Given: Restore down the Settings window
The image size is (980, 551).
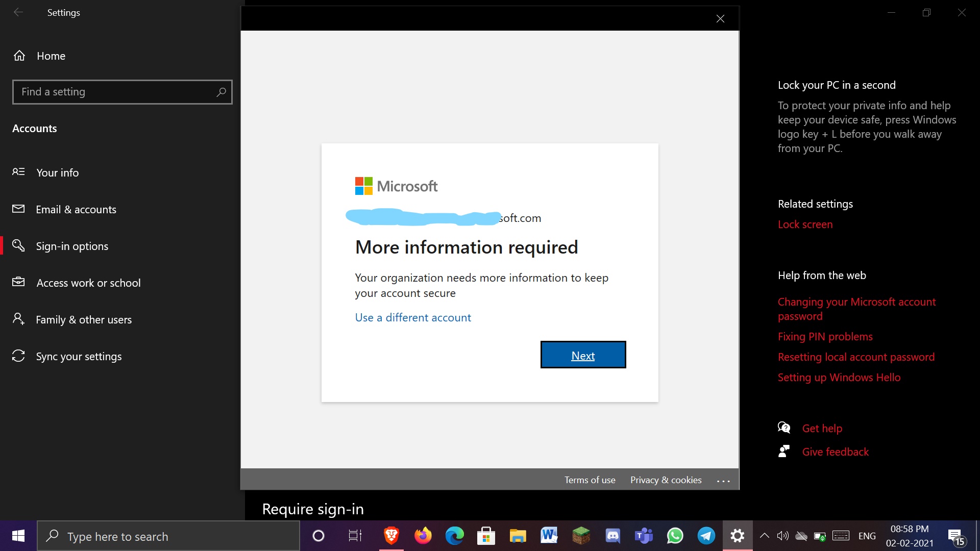Looking at the screenshot, I should [x=926, y=12].
